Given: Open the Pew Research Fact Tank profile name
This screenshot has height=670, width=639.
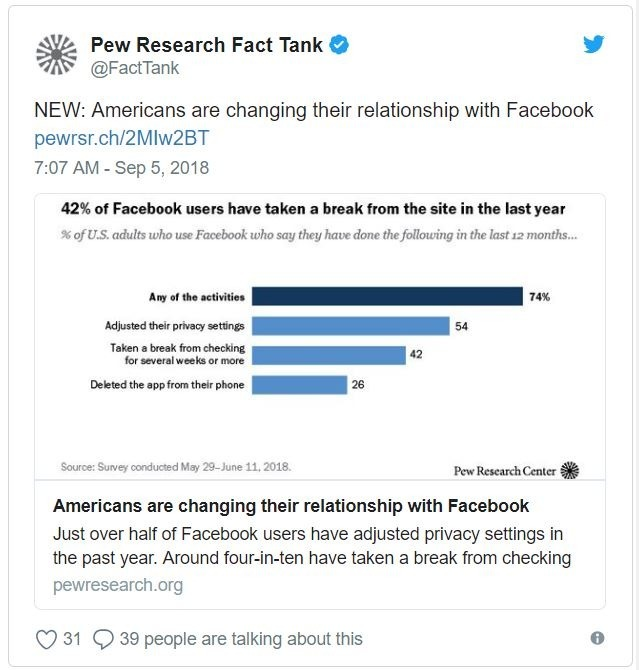Looking at the screenshot, I should tap(207, 45).
